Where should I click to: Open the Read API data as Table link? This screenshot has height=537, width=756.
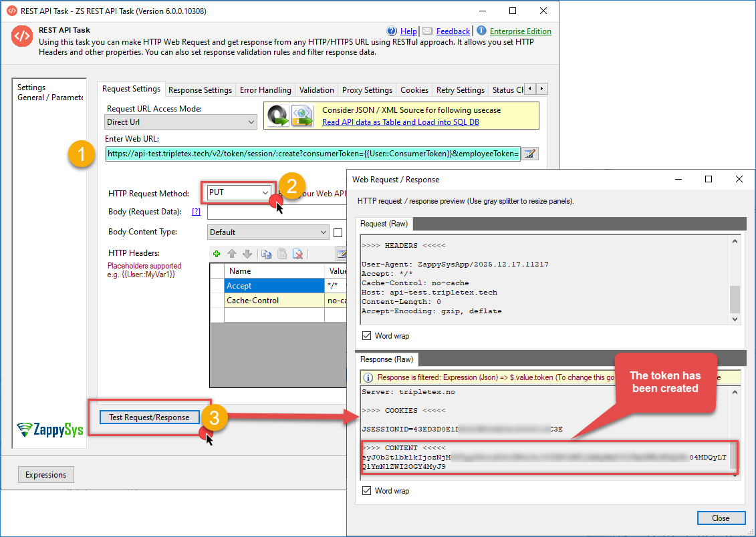tap(400, 122)
